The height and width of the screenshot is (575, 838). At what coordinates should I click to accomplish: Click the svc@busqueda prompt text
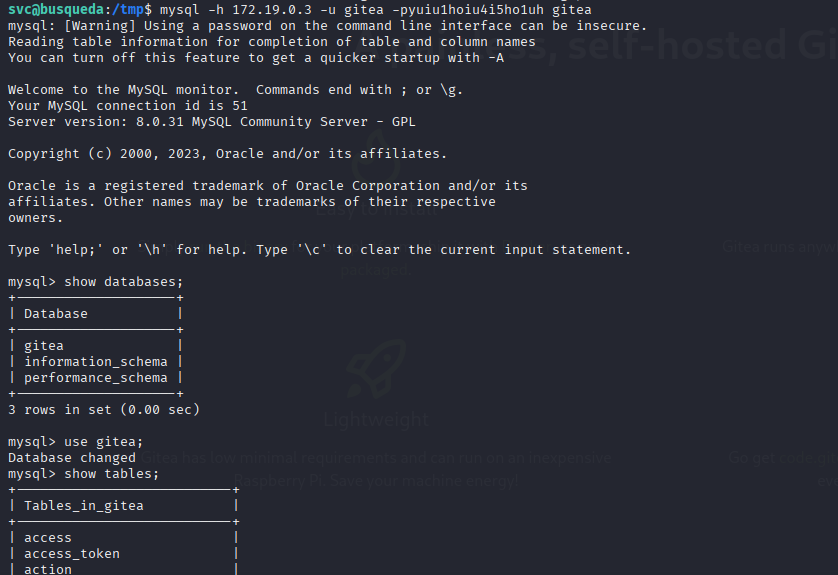click(x=56, y=10)
